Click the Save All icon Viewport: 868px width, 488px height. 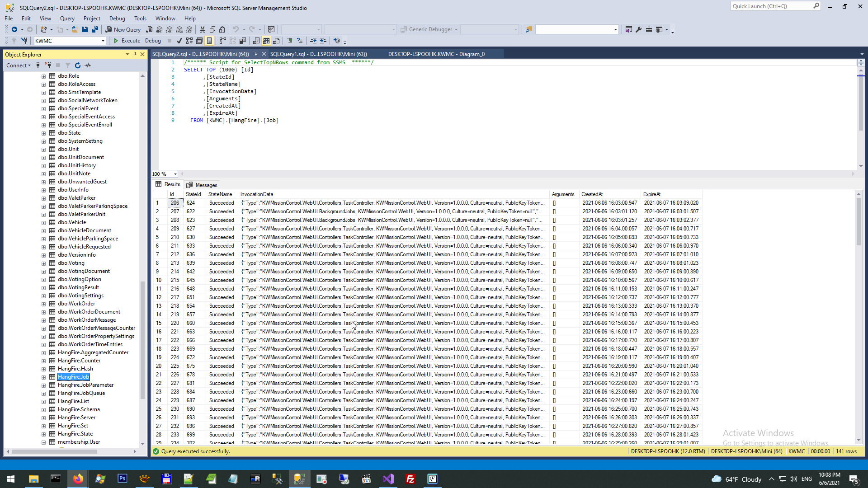click(95, 29)
